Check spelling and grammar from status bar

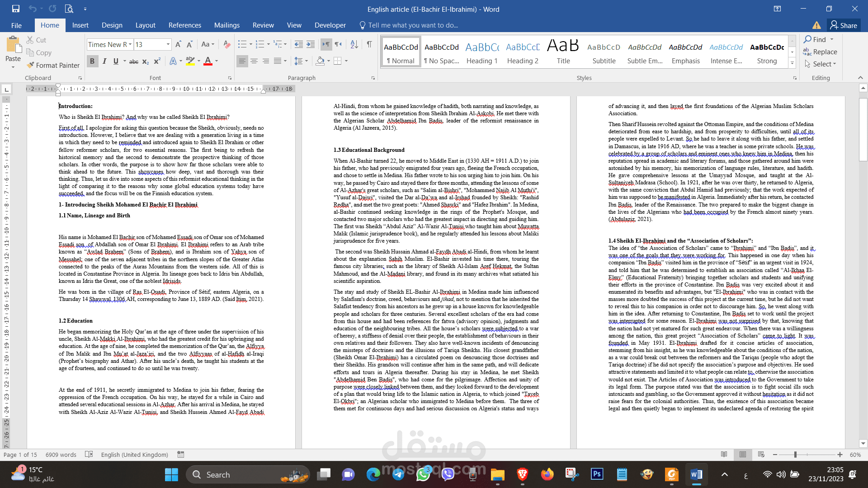click(x=89, y=455)
